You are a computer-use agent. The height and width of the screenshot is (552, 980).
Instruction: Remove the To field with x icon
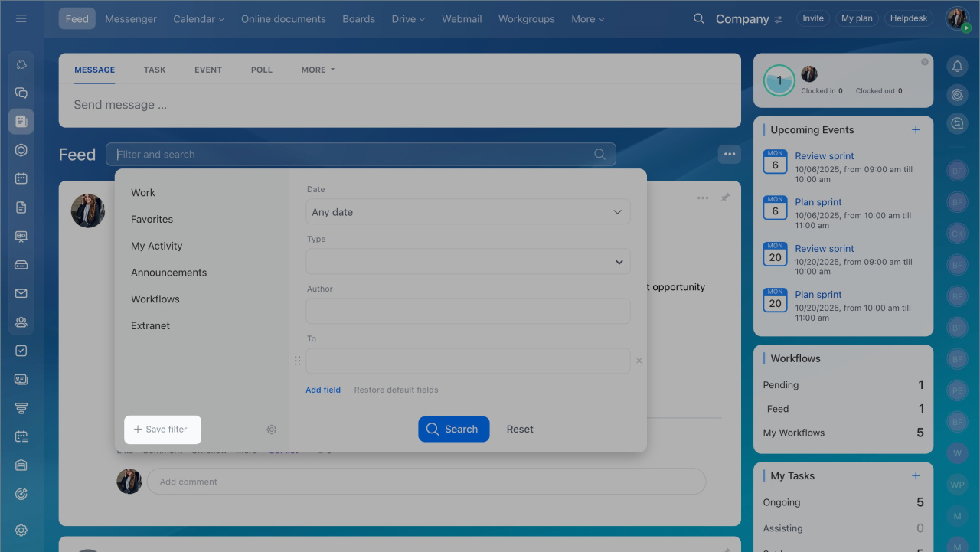(639, 361)
